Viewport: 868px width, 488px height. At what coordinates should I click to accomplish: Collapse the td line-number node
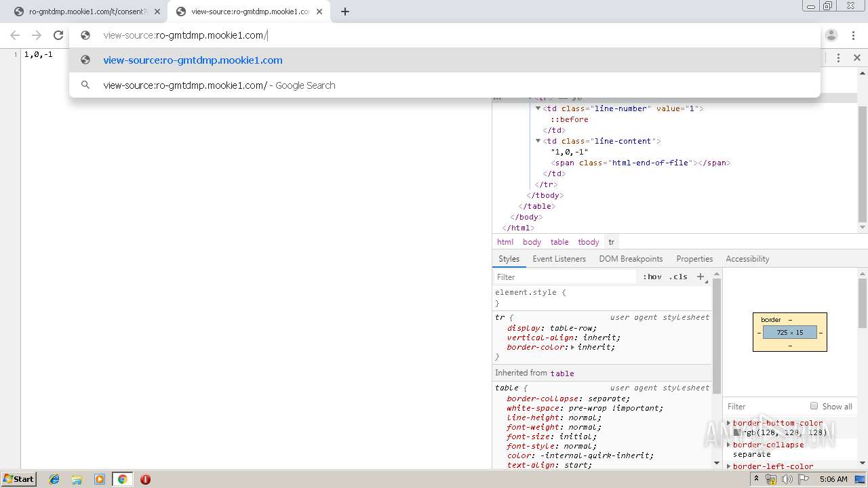(538, 108)
